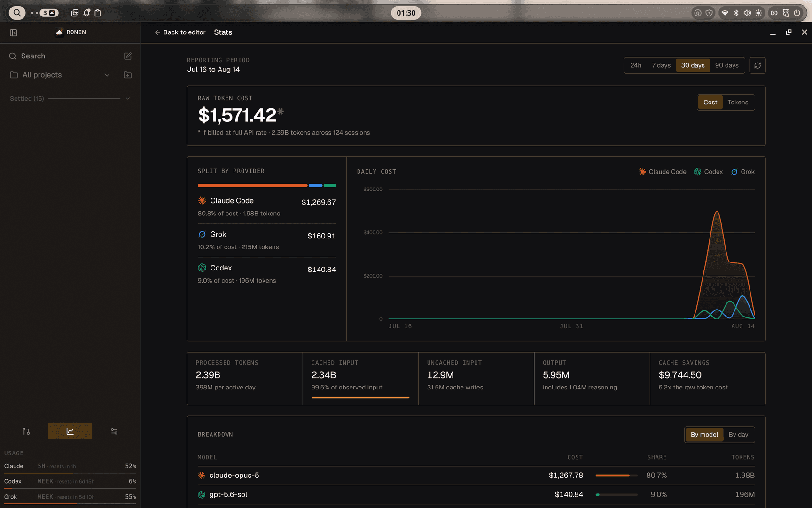Open the source control branch icon
Viewport: 812px width, 508px height.
pyautogui.click(x=26, y=431)
